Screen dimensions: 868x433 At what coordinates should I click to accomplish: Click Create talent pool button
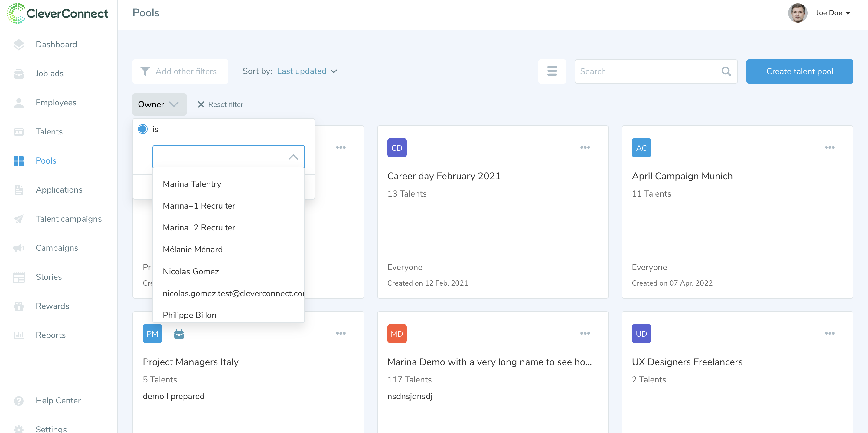point(799,71)
